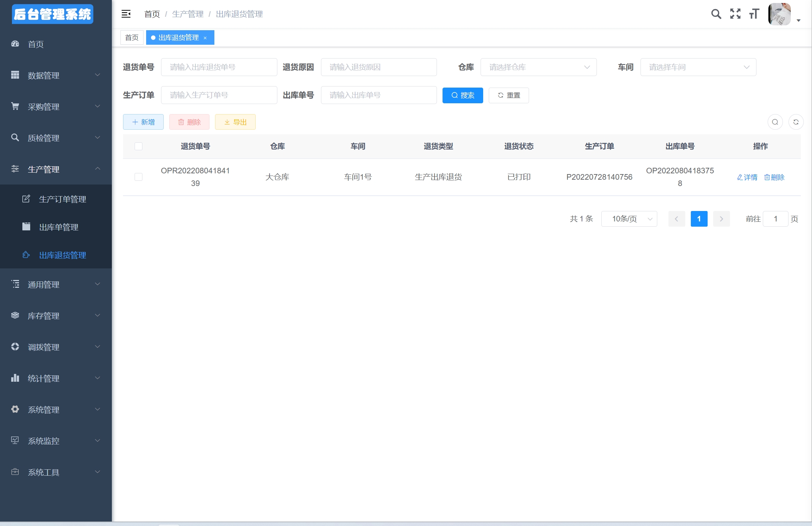Refresh table with round refresh icon
The width and height of the screenshot is (812, 526).
click(796, 122)
